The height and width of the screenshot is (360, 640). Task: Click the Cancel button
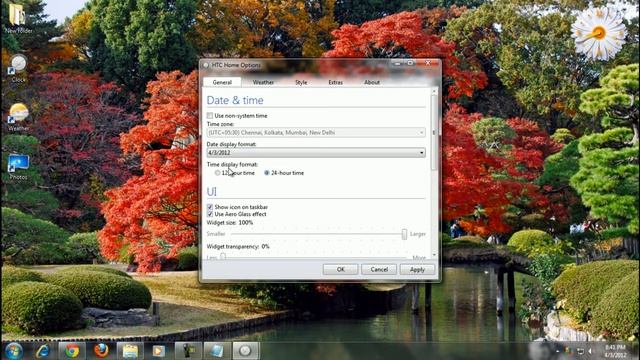(379, 269)
